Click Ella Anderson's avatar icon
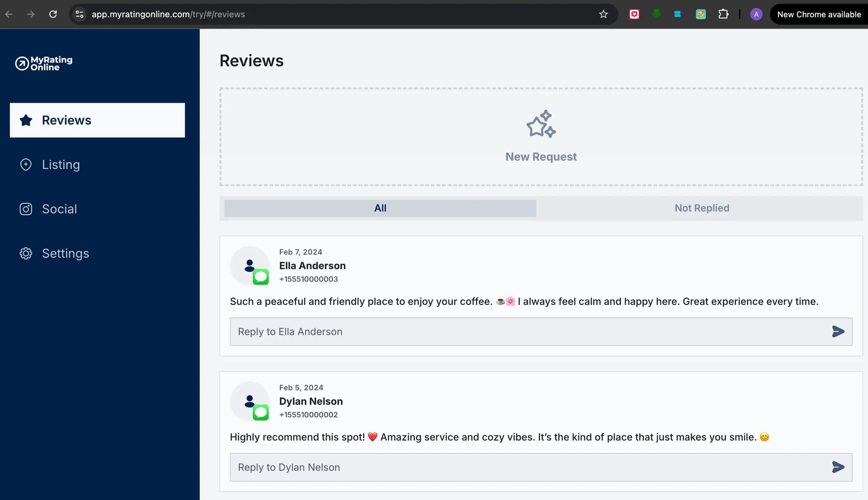Viewport: 868px width, 500px height. point(250,266)
